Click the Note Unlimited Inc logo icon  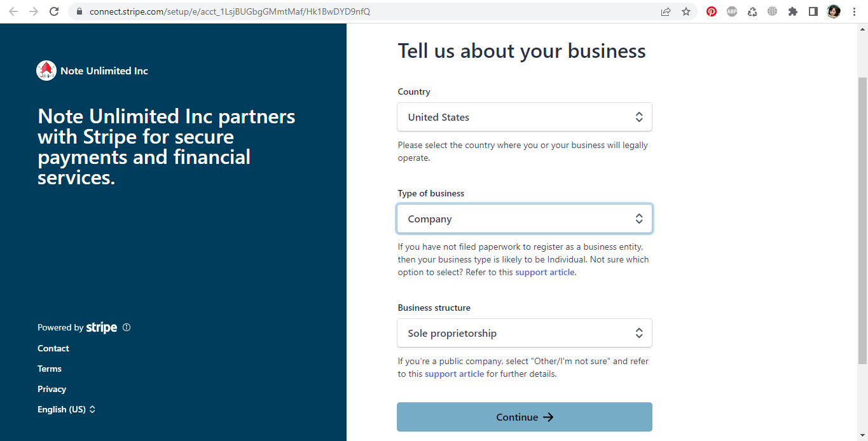[46, 71]
